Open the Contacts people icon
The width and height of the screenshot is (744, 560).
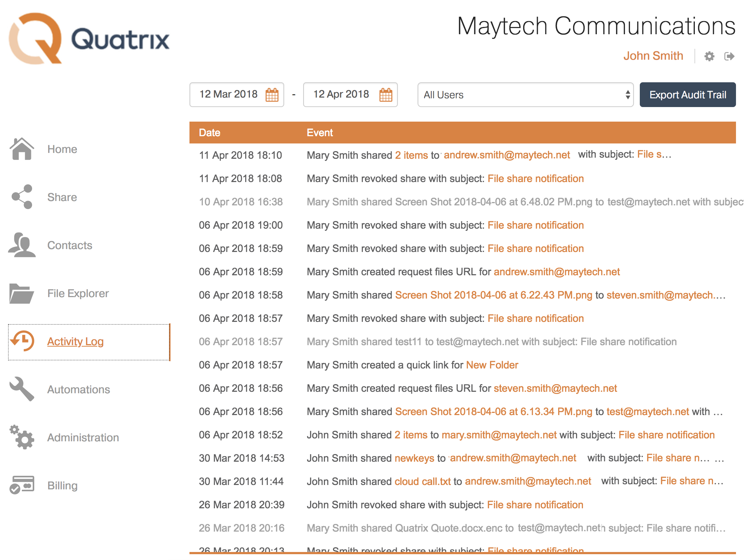(22, 245)
